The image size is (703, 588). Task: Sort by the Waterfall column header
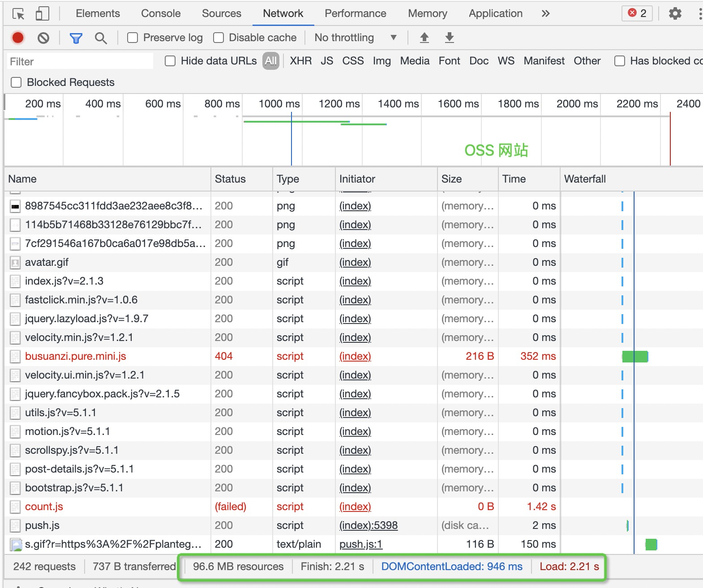click(631, 179)
